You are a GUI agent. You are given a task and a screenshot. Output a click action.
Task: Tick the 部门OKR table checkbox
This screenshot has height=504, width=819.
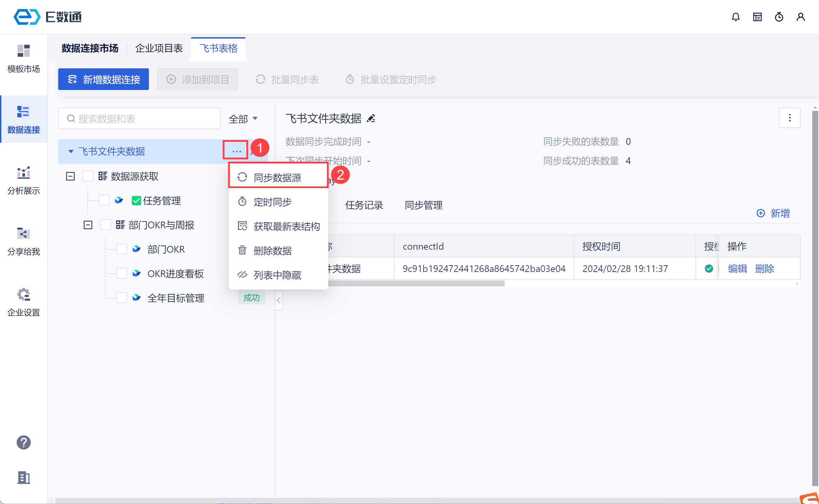(x=121, y=249)
